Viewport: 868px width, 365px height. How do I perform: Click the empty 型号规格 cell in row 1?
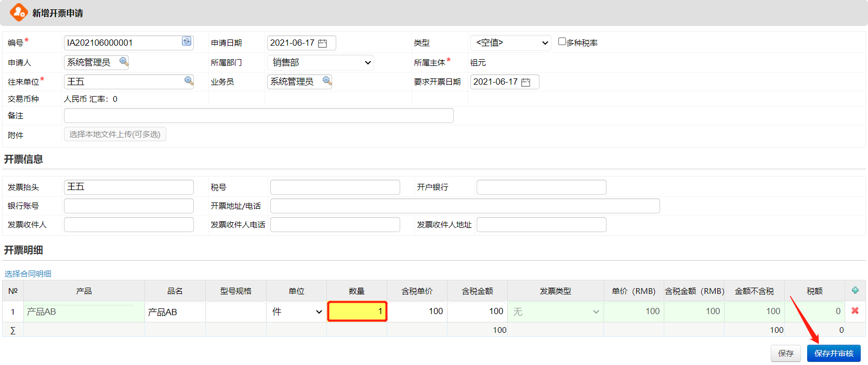pos(235,312)
